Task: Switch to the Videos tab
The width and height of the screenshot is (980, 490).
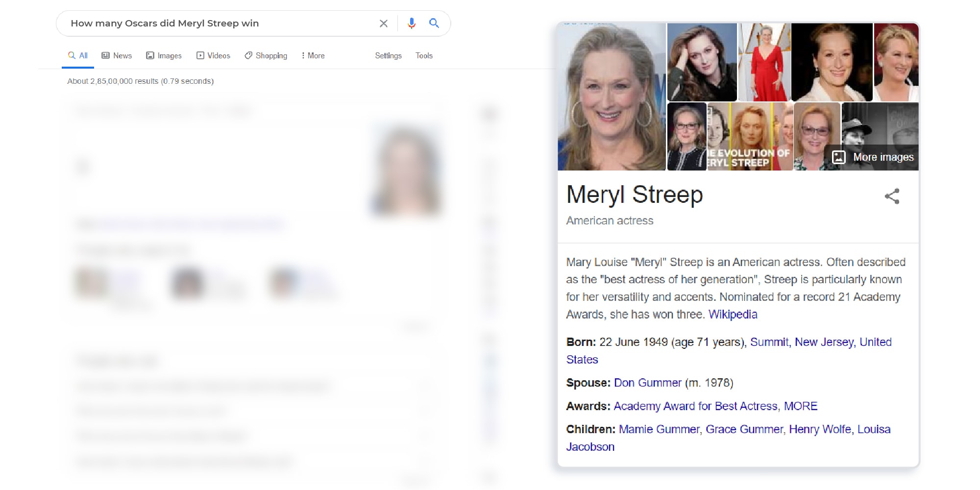Action: [213, 56]
